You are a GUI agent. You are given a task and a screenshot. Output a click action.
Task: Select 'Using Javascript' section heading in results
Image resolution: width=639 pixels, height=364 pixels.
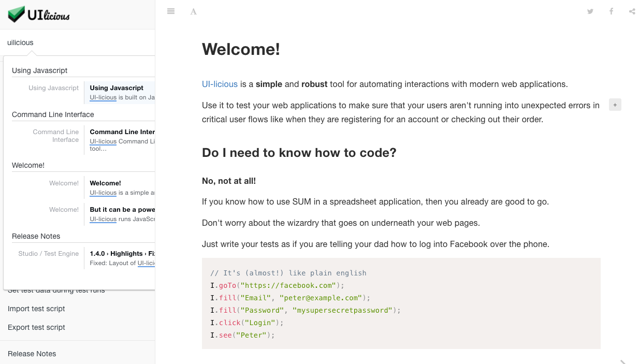40,70
